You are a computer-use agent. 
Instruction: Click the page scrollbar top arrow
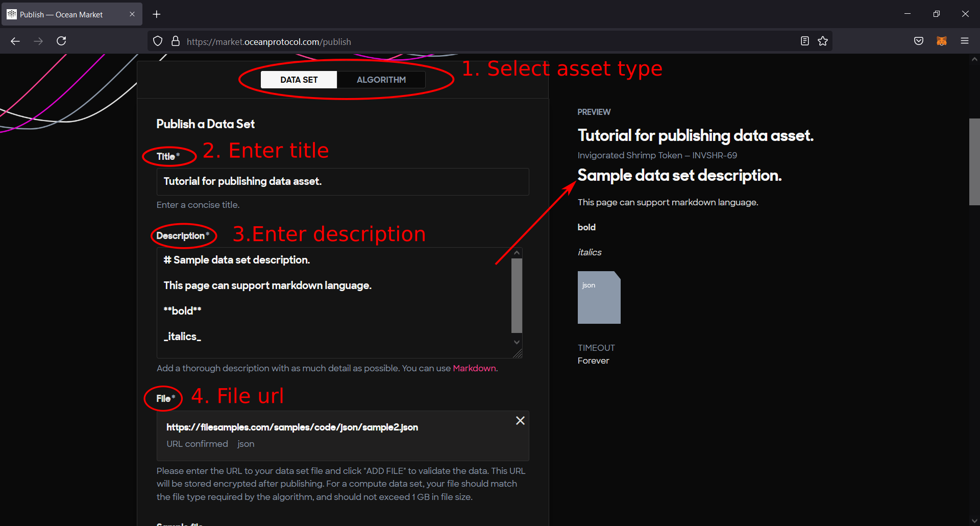tap(974, 59)
